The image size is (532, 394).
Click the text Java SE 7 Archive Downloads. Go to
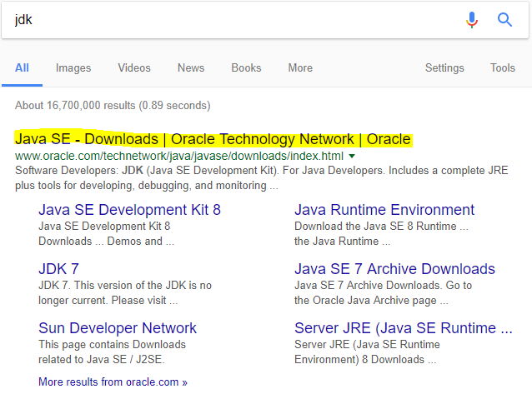[x=383, y=285]
